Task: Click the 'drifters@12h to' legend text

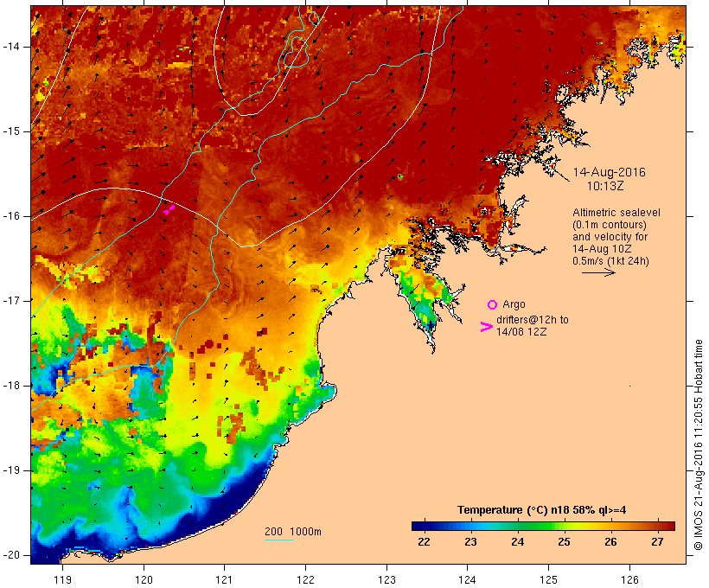Action: click(x=533, y=320)
